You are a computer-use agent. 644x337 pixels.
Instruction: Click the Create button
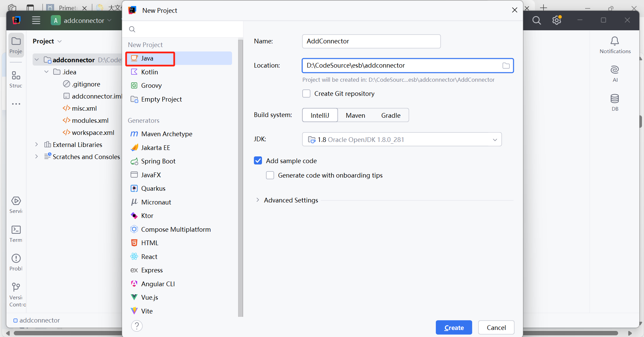(454, 328)
